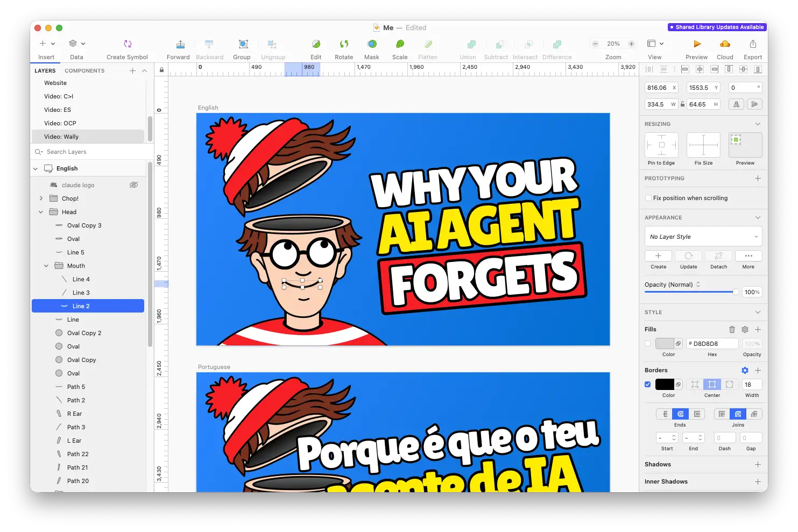Delete fill with the trash icon
This screenshot has height=532, width=798.
click(732, 330)
